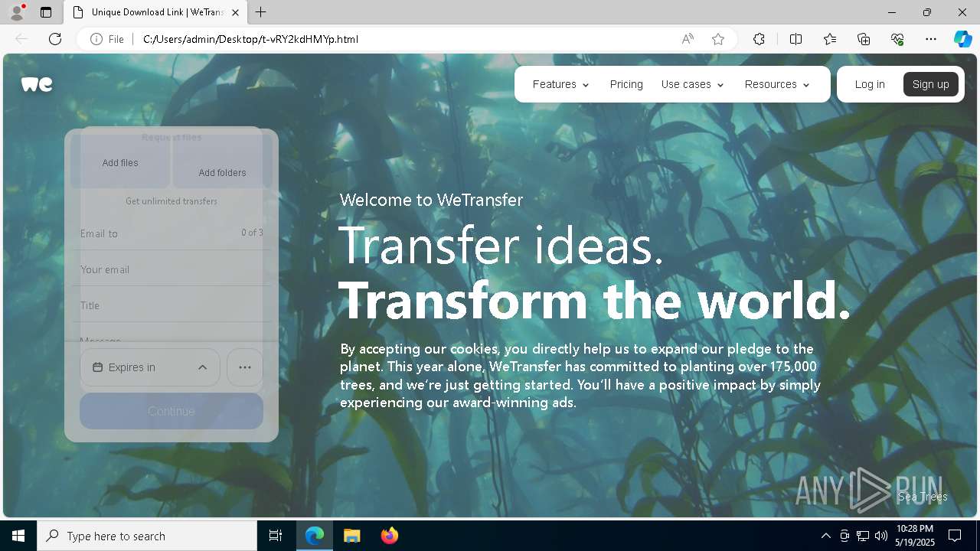Expand the Expires in dropdown
Viewport: 980px width, 551px height.
[x=150, y=367]
